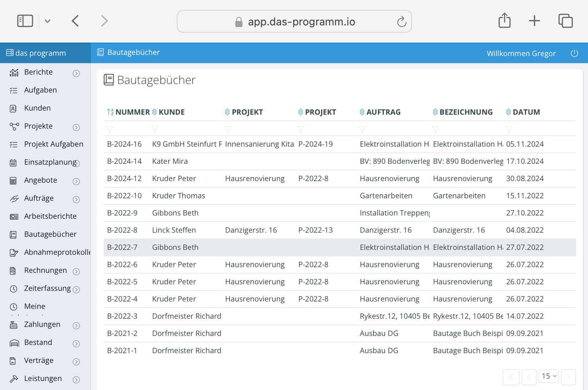Click the Angebote calculator icon
This screenshot has width=588, height=390.
click(x=14, y=181)
